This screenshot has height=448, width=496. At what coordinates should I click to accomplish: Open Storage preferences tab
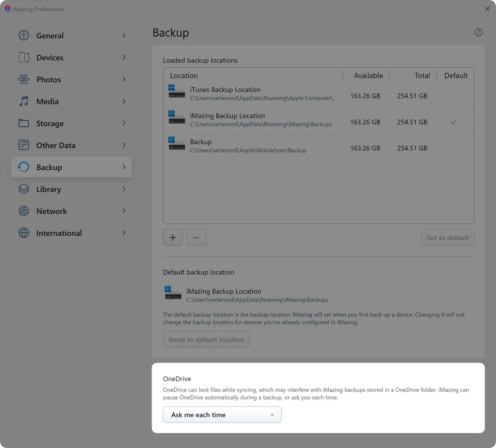(71, 123)
